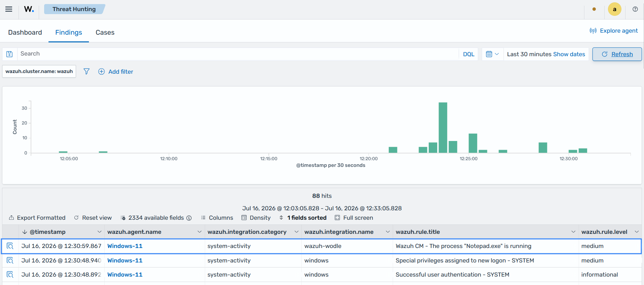Click the Wazuh W. logo
644x285 pixels.
tap(29, 9)
